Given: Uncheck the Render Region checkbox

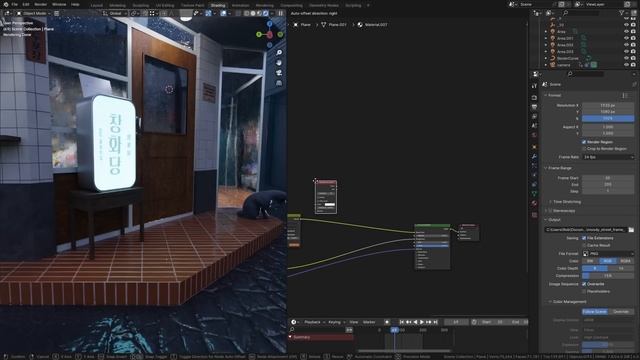Looking at the screenshot, I should 584,142.
